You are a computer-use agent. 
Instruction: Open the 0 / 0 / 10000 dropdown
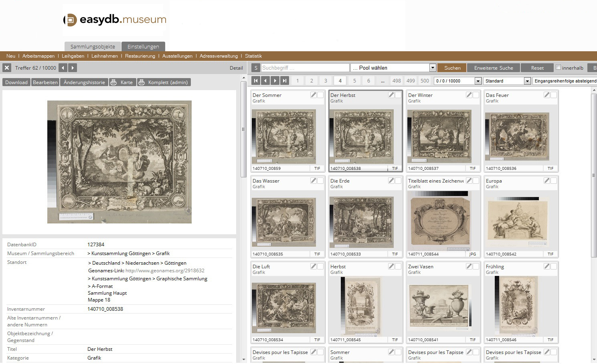click(457, 81)
